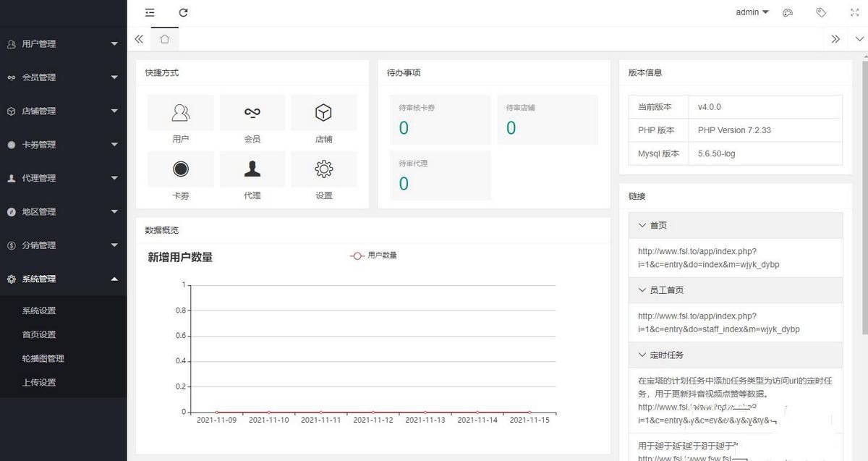This screenshot has height=461, width=868.
Task: Click the refresh icon in the top toolbar
Action: click(x=183, y=12)
